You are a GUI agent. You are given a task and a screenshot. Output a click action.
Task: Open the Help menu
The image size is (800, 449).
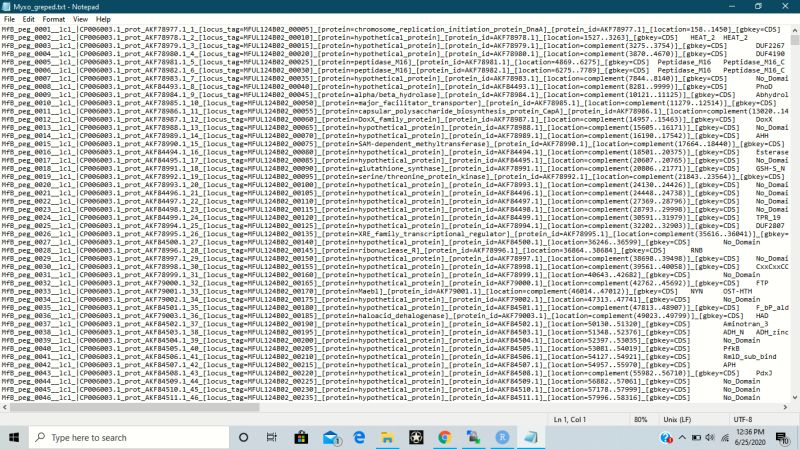click(103, 19)
